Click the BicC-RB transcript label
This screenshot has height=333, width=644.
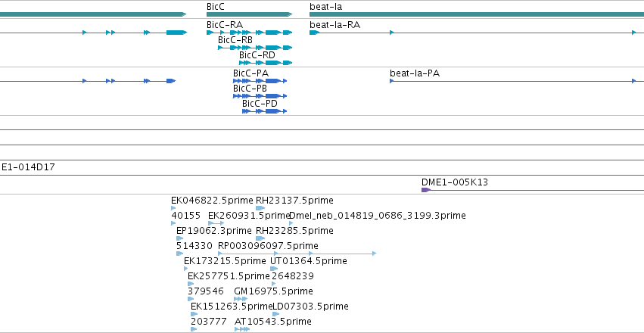[x=235, y=40]
